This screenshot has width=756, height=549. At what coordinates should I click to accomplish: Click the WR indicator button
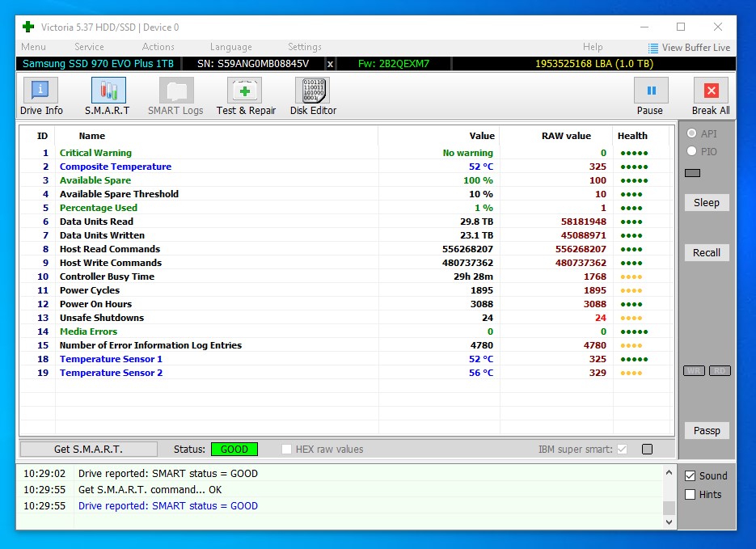pyautogui.click(x=694, y=370)
